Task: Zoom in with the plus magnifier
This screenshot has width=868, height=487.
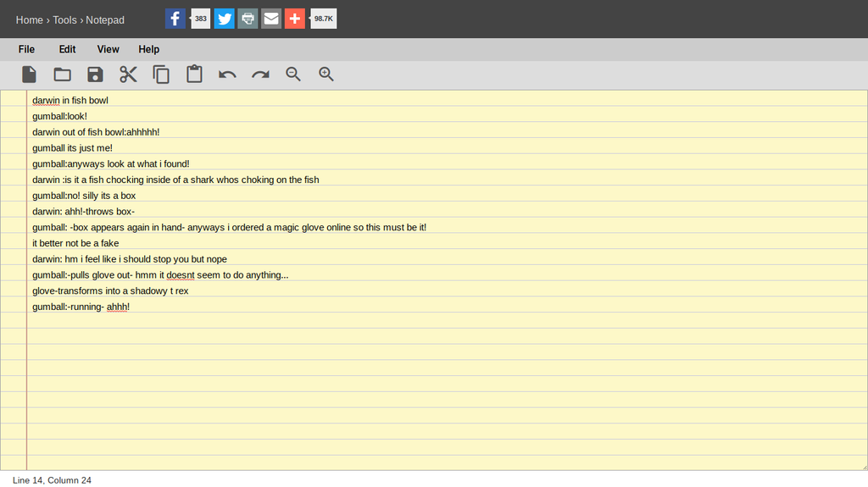Action: tap(326, 75)
